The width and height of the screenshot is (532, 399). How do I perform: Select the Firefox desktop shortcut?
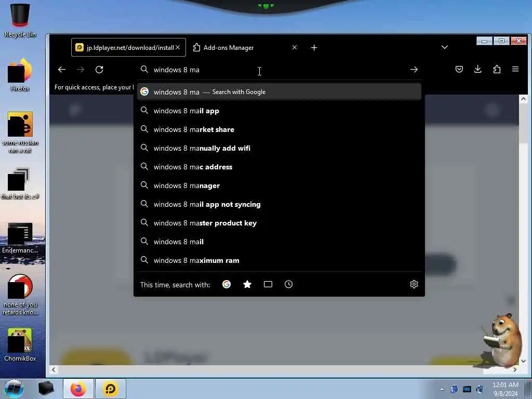20,75
